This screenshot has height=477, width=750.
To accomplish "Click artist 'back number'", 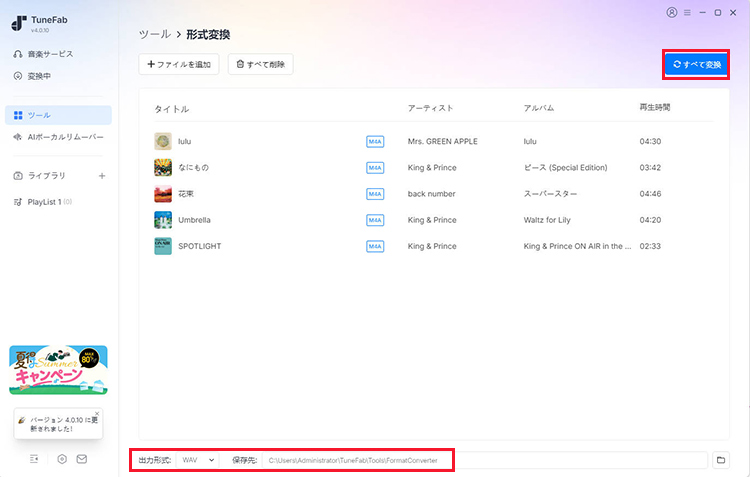I will pyautogui.click(x=431, y=194).
